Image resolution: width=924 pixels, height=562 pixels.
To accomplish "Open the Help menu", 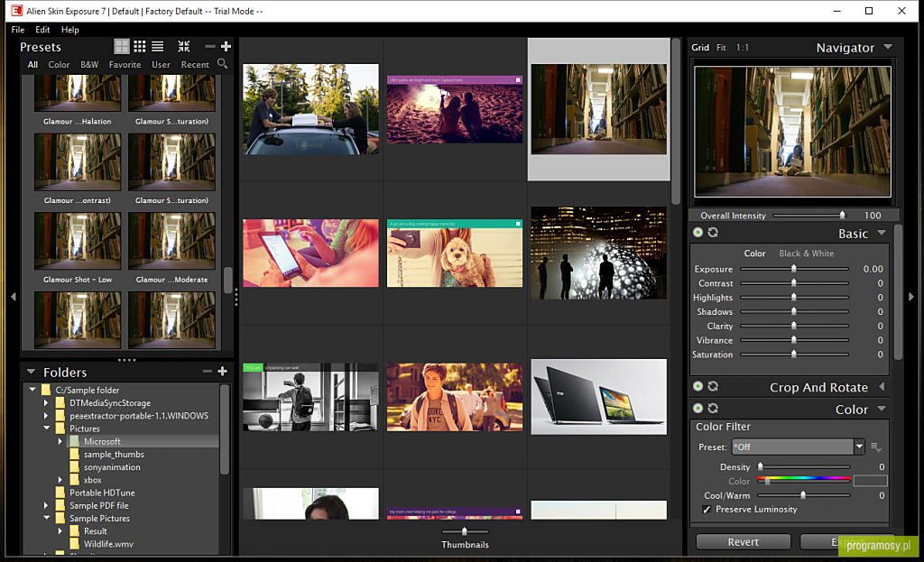I will coord(69,30).
